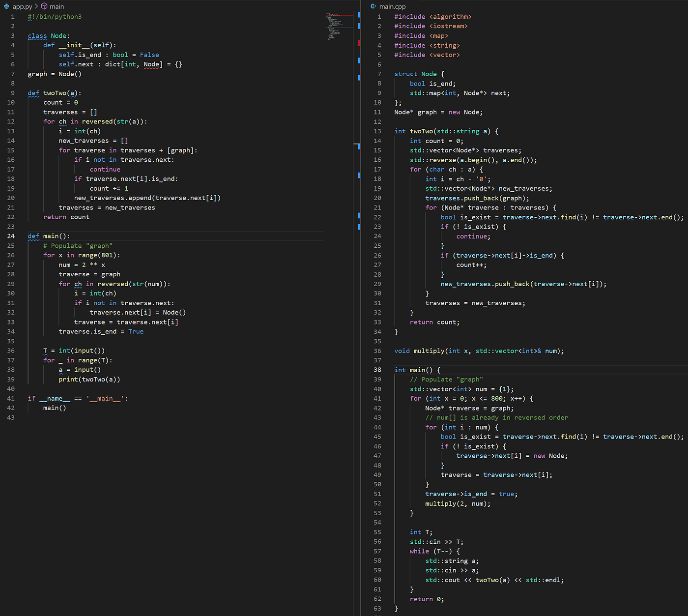Click the blue modified-lines gutter bar beside line 8 in main.cpp
The width and height of the screenshot is (688, 616).
359,79
